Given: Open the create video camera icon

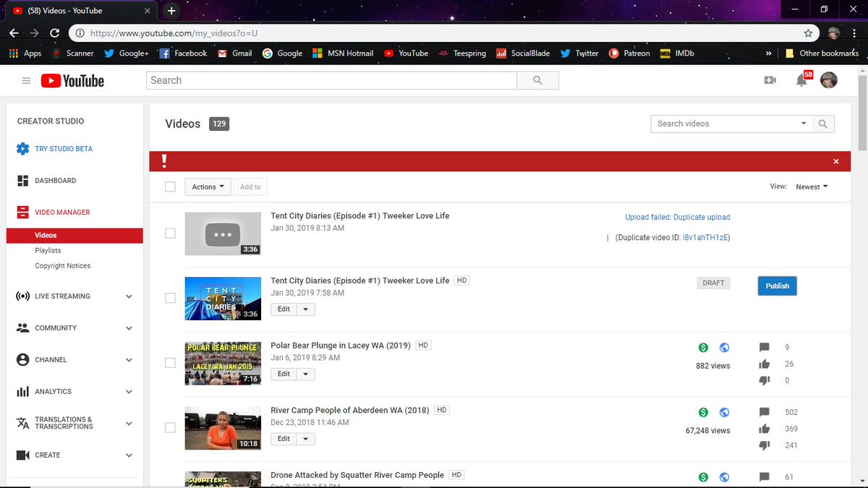Looking at the screenshot, I should coord(770,80).
